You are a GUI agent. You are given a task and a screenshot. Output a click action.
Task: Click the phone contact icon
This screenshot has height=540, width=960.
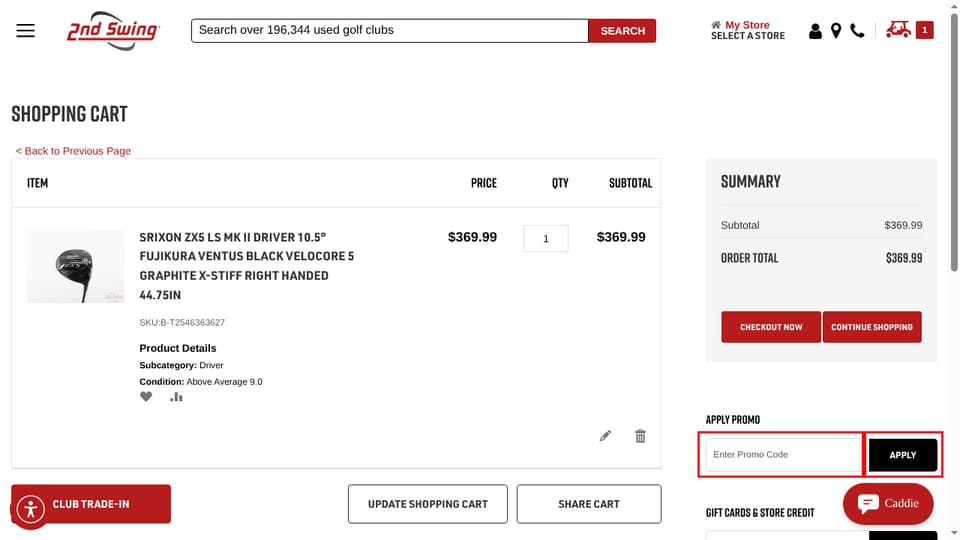pos(857,31)
